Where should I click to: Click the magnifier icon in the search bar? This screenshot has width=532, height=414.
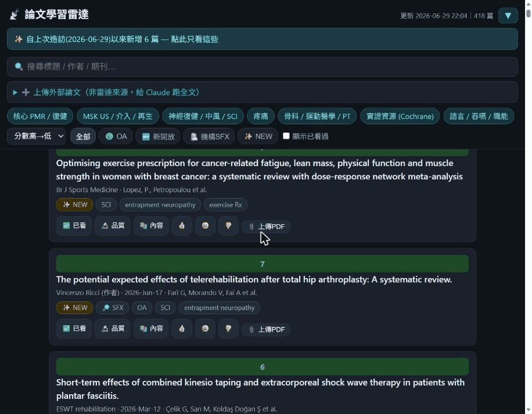point(19,66)
